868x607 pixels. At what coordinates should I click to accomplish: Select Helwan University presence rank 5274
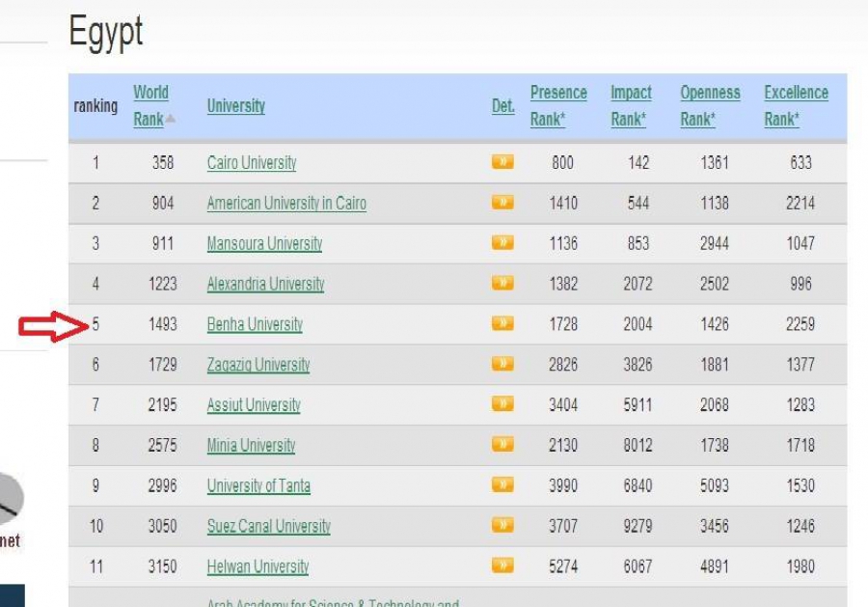(x=563, y=567)
